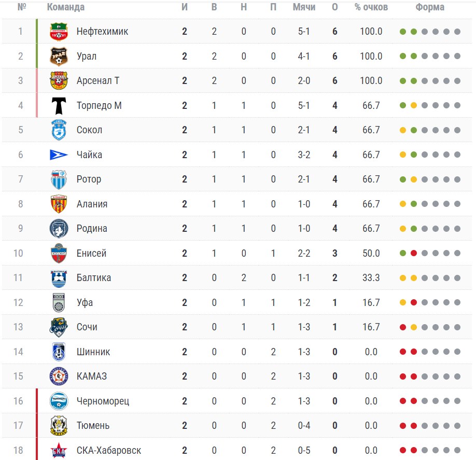Click the КАМАЗ round badge

click(59, 377)
